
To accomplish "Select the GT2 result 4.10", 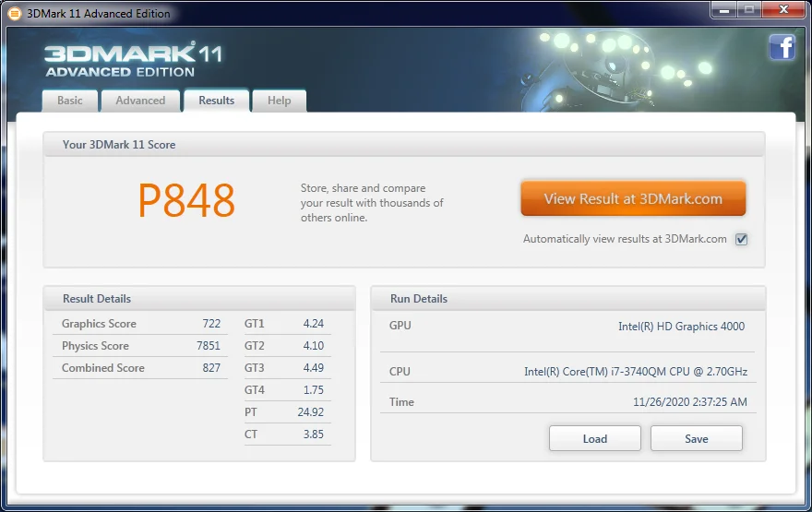I will tap(314, 346).
